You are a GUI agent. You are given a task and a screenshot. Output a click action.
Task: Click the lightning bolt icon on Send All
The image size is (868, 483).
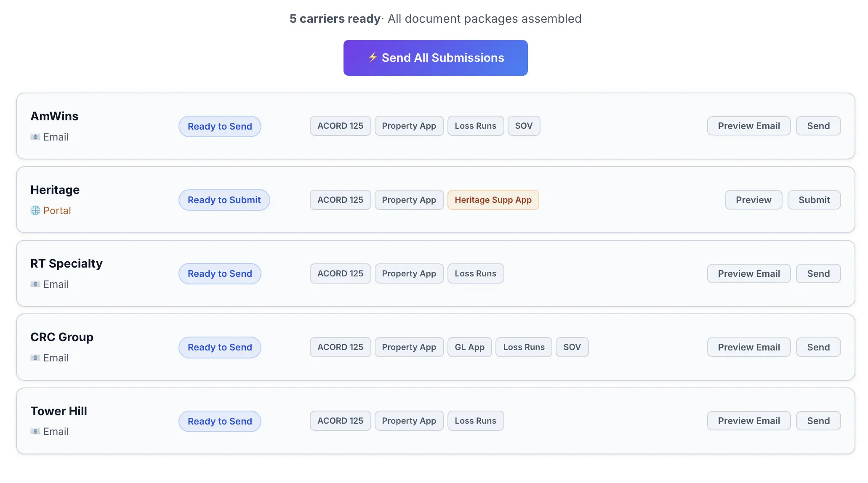click(373, 57)
